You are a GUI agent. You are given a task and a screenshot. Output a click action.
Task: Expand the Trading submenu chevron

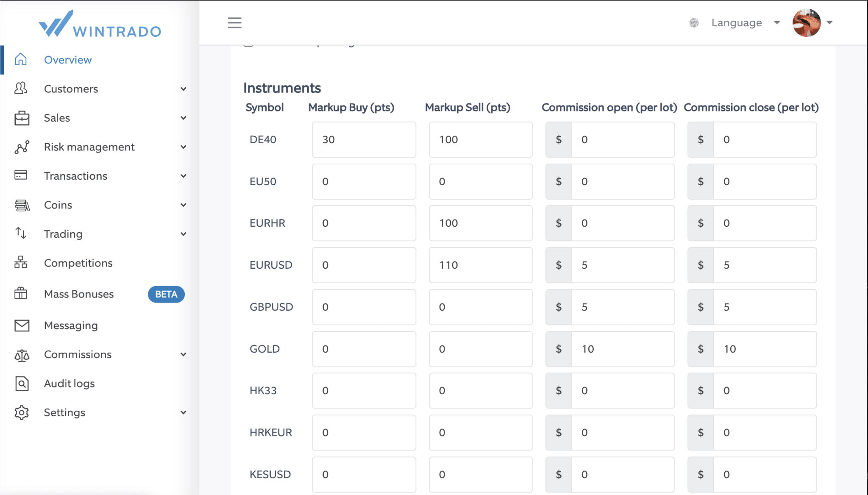click(183, 234)
